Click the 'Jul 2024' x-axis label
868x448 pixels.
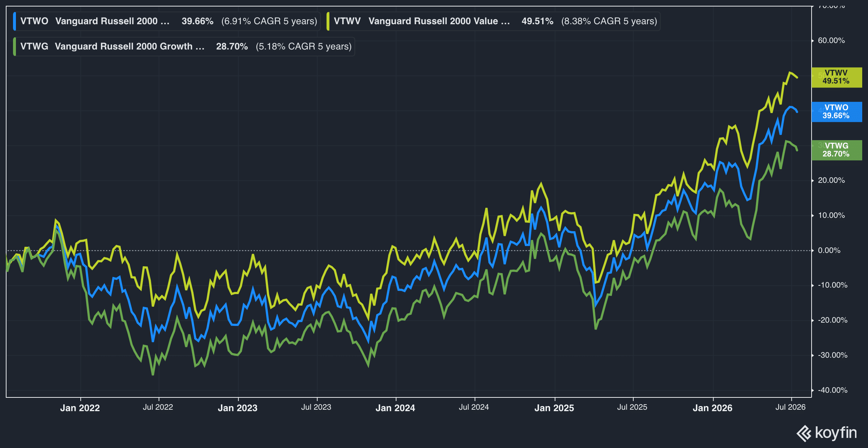tap(474, 407)
